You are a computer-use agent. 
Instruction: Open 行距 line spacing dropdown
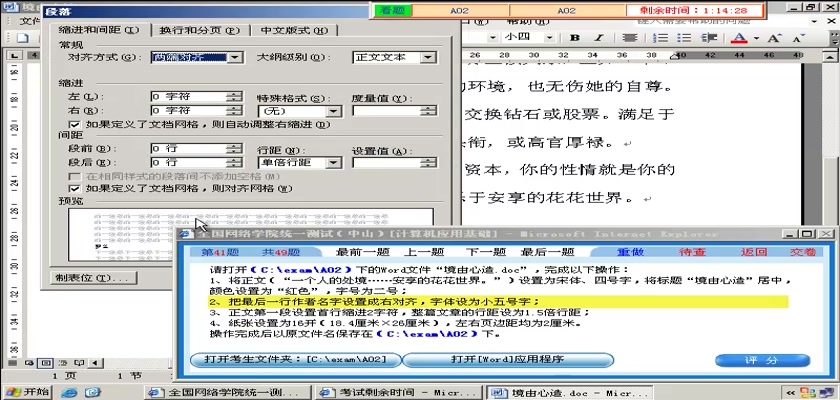point(334,163)
